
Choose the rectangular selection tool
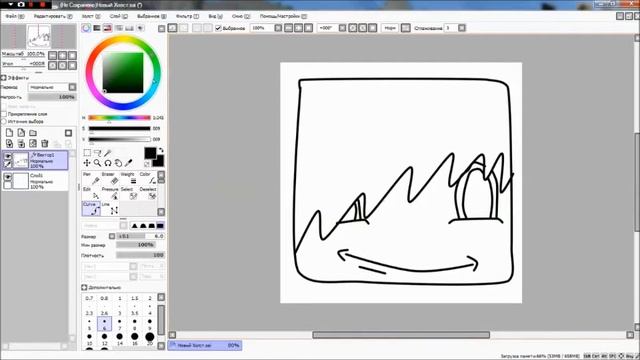(87, 153)
